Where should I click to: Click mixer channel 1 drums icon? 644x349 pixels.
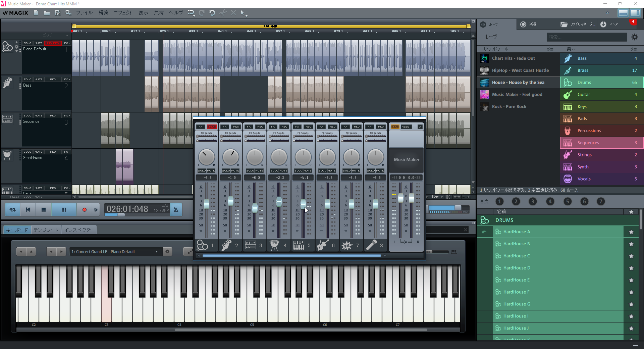pyautogui.click(x=202, y=246)
